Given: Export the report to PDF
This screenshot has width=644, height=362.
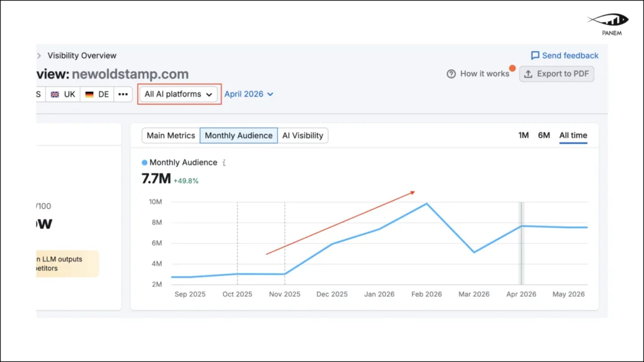Looking at the screenshot, I should (x=557, y=74).
